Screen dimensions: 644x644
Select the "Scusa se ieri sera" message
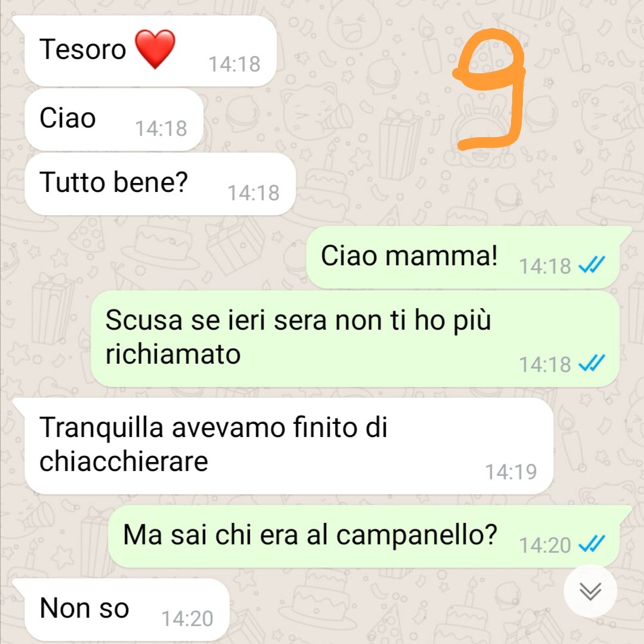355,339
